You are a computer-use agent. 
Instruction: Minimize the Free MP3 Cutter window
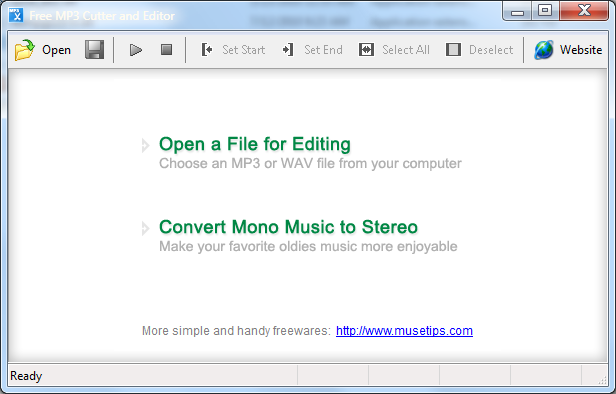point(517,11)
